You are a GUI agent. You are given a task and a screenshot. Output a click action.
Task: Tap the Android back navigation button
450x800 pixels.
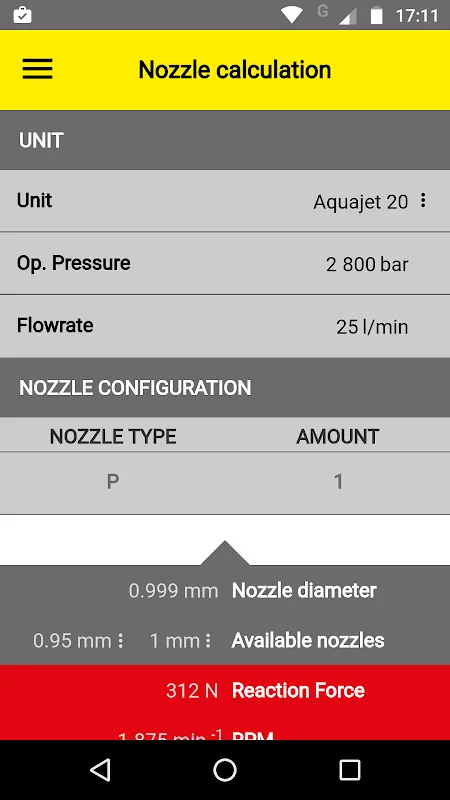100,769
